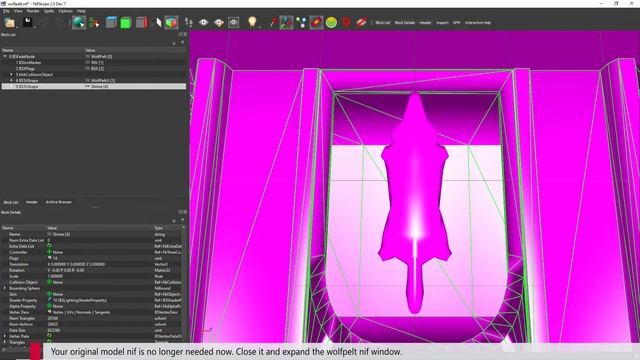This screenshot has width=640, height=360.
Task: Open the File menu
Action: tap(6, 11)
